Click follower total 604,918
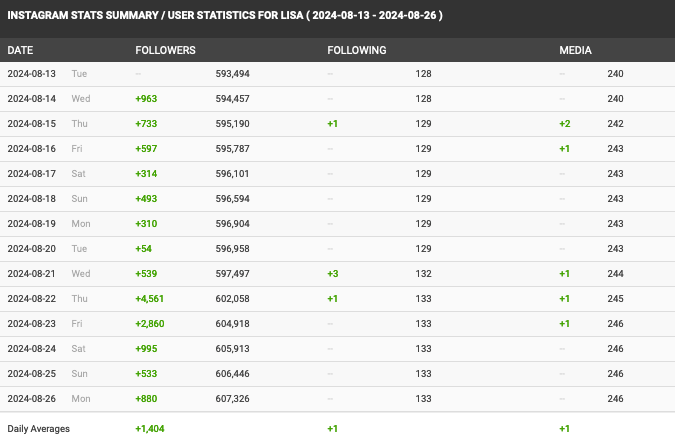The image size is (675, 447). [x=232, y=323]
